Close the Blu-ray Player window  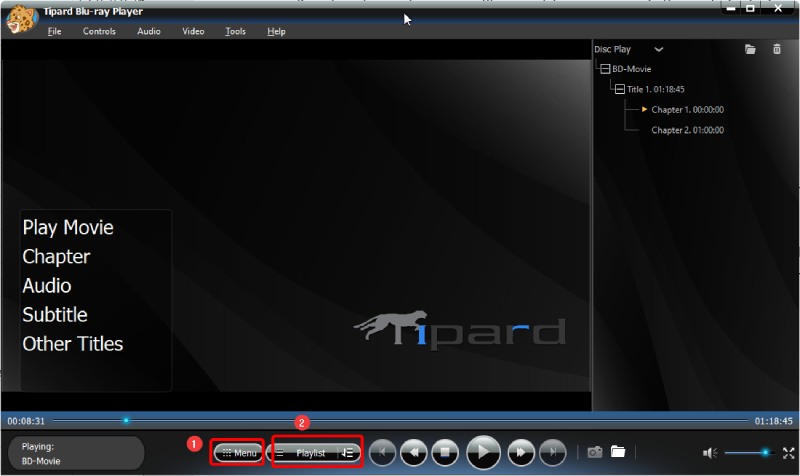point(779,8)
